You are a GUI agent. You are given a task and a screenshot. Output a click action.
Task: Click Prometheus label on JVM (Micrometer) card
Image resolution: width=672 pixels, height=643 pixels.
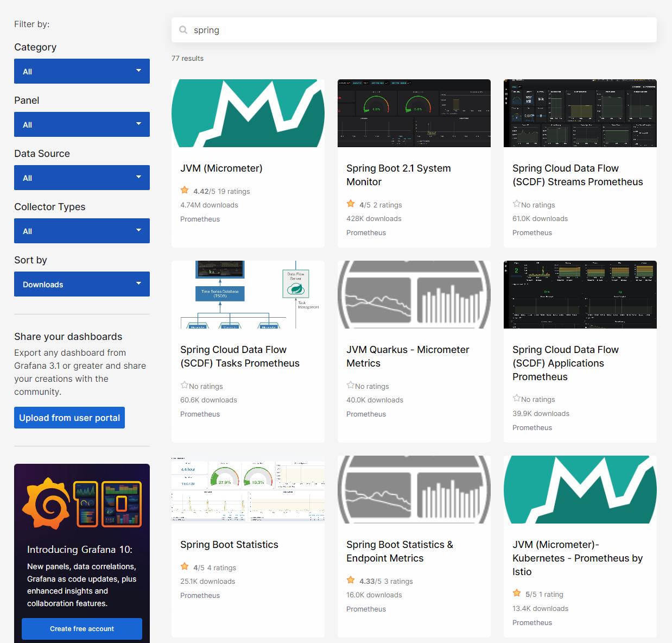pos(200,219)
